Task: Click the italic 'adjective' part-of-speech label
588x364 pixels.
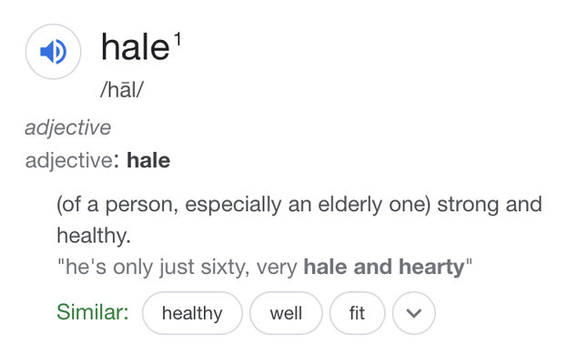Action: (68, 127)
